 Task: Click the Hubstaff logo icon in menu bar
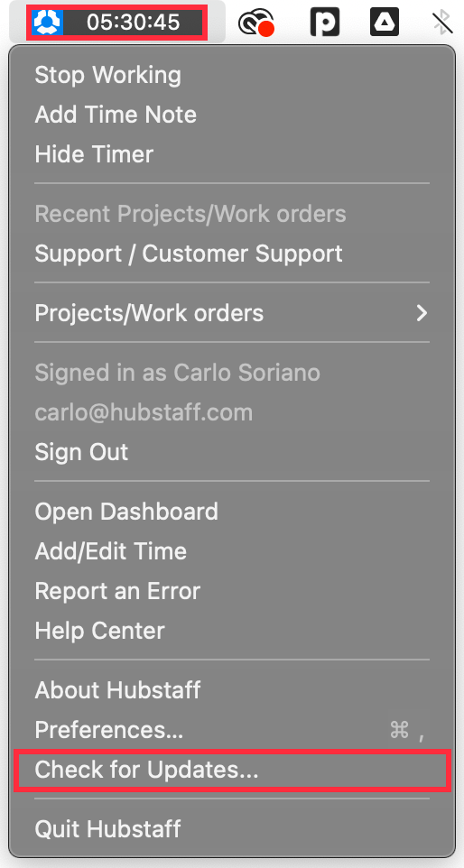[x=48, y=23]
